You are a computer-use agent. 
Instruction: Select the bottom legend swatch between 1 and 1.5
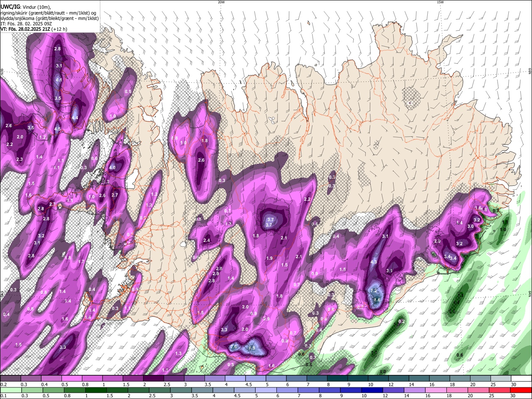click(x=96, y=390)
